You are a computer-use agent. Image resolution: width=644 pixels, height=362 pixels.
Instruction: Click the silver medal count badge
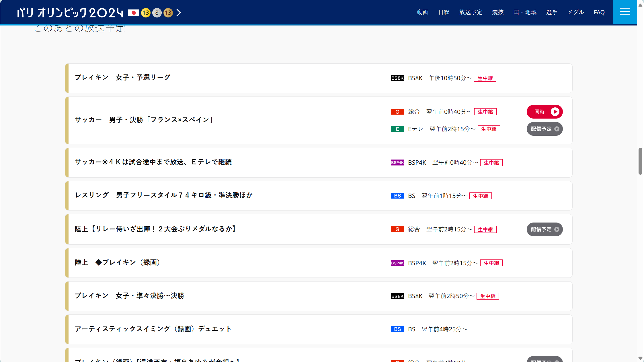coord(157,13)
